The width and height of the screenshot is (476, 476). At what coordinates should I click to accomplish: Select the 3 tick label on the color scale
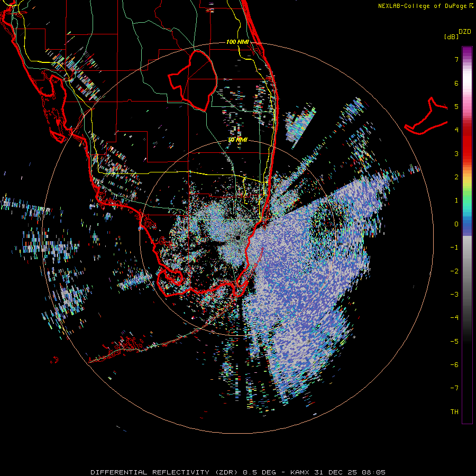(x=456, y=153)
